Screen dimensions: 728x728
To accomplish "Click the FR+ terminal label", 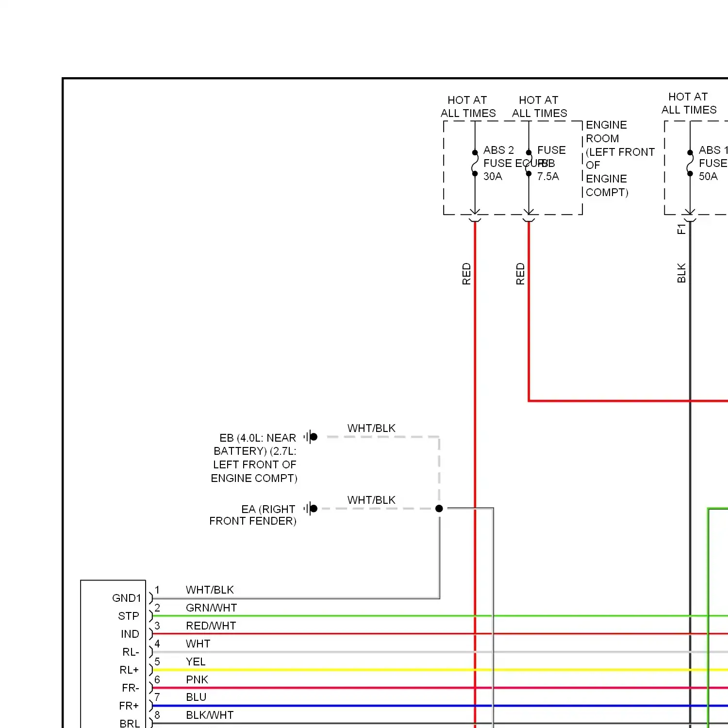I will click(129, 706).
